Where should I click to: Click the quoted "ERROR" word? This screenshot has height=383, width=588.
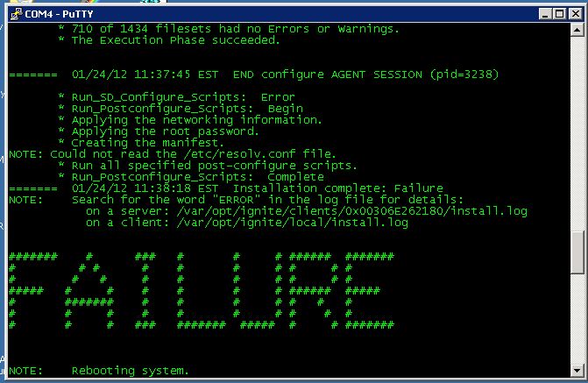(236, 200)
